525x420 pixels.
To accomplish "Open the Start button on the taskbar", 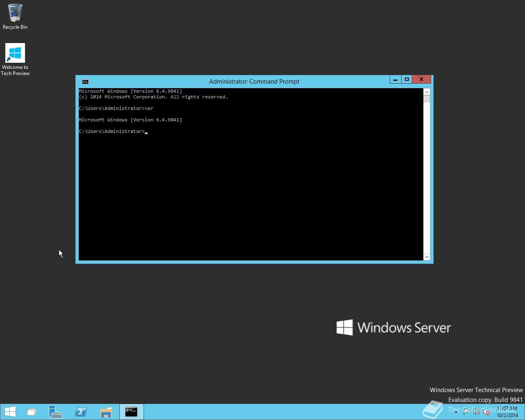I will (10, 412).
